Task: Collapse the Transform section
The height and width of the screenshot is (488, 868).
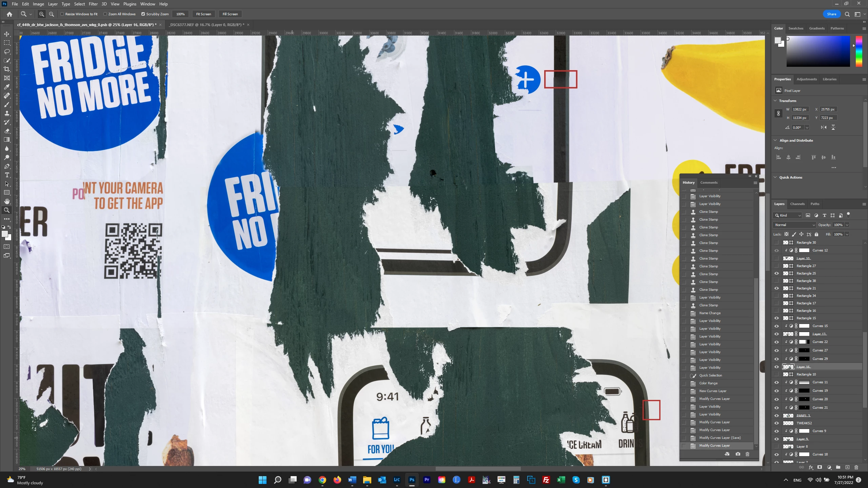Action: pyautogui.click(x=775, y=101)
